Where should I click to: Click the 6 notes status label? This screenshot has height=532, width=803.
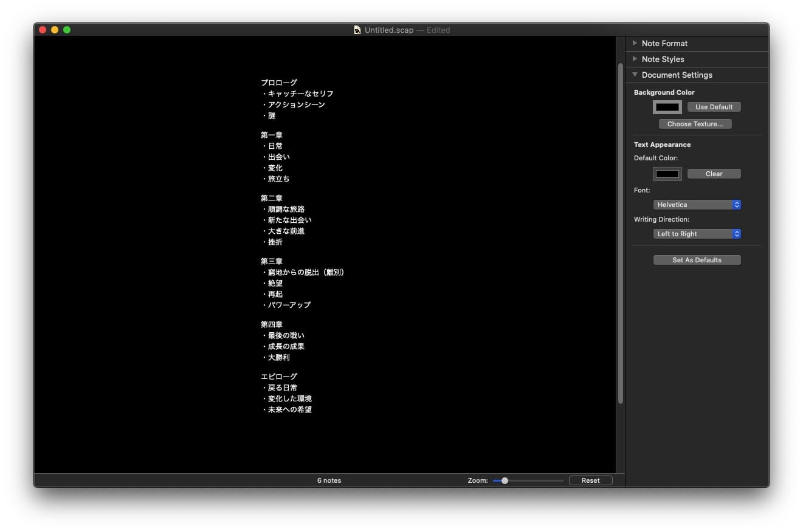[329, 480]
